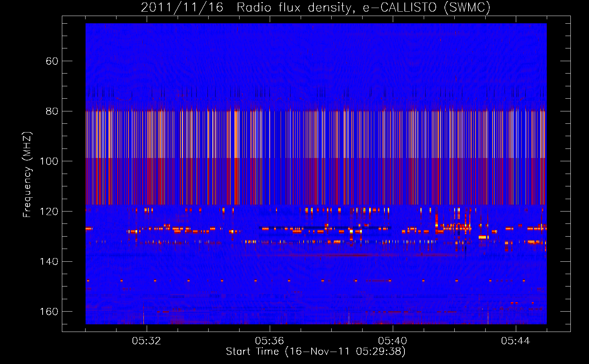
Task: Click the 80 frequency tick label
Action: (x=52, y=111)
